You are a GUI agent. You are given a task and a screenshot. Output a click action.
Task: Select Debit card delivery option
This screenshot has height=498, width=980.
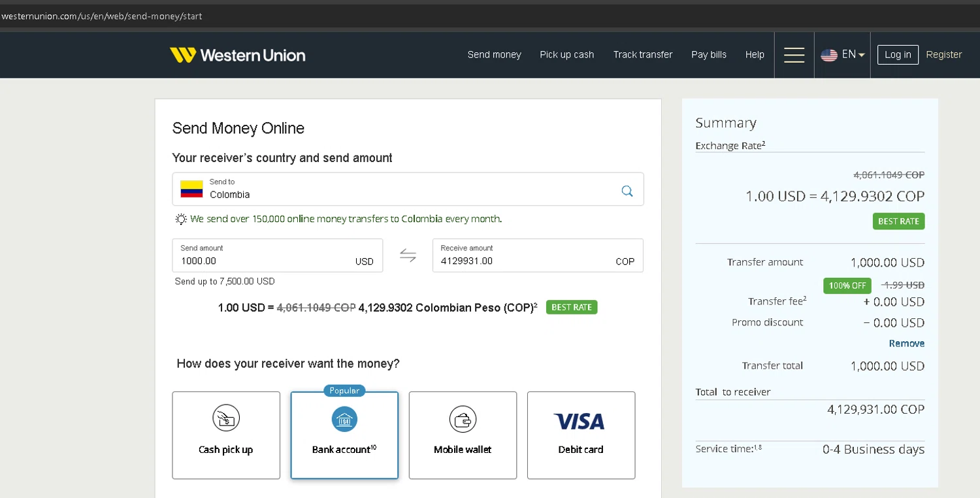point(581,435)
